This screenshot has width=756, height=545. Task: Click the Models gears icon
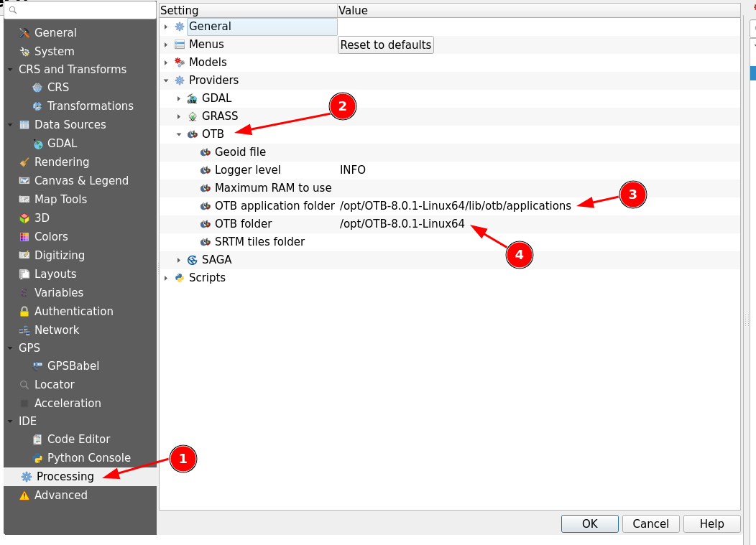point(180,62)
